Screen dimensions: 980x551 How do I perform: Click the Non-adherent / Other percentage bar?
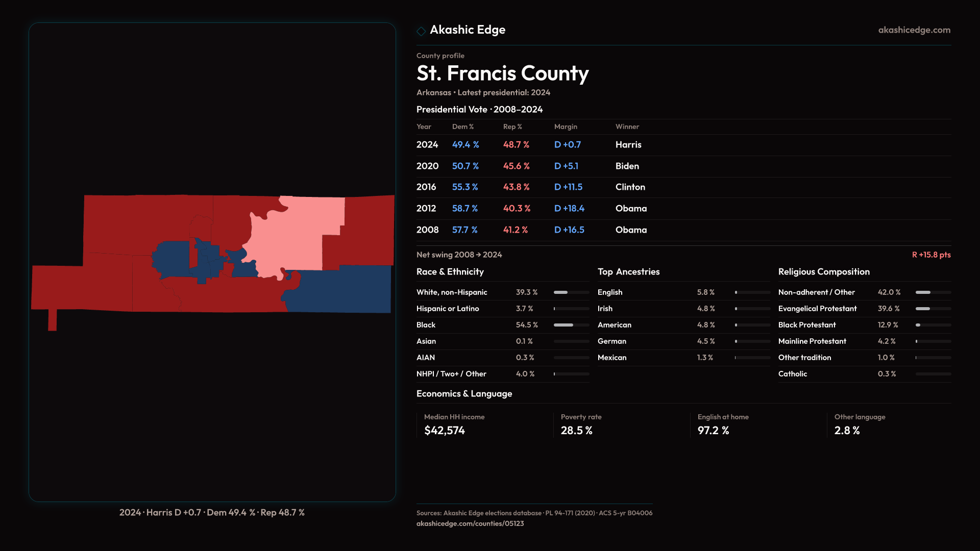[x=933, y=292]
